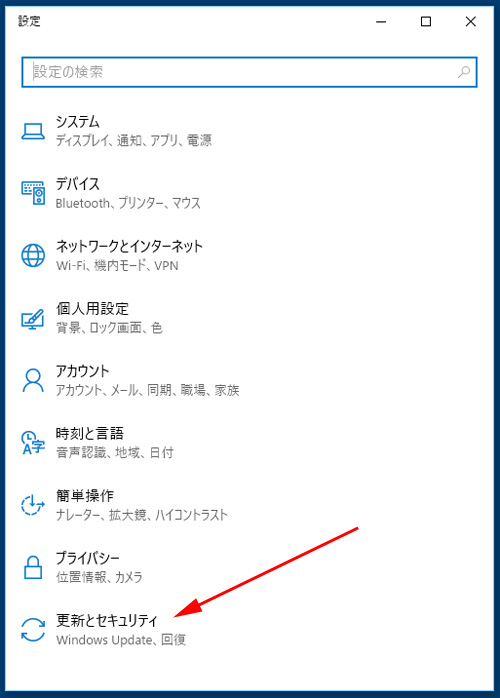Click the 簡単操作 ease of access icon
500x698 pixels.
[33, 505]
